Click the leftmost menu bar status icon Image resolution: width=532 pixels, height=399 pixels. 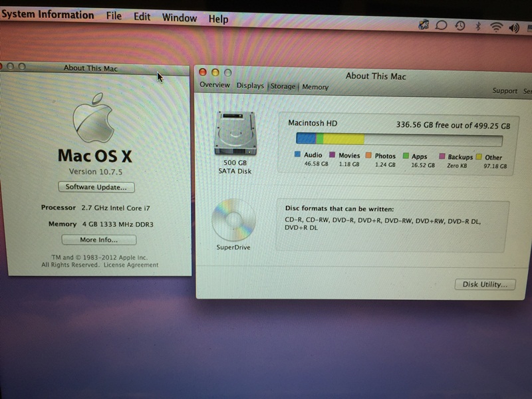coord(424,25)
